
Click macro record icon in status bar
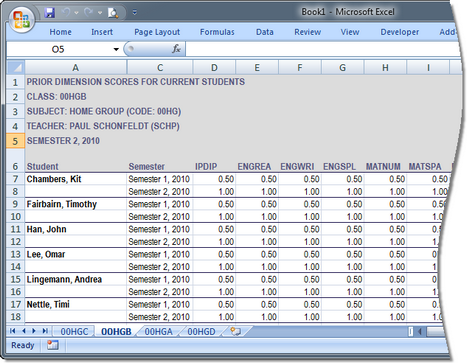click(52, 345)
